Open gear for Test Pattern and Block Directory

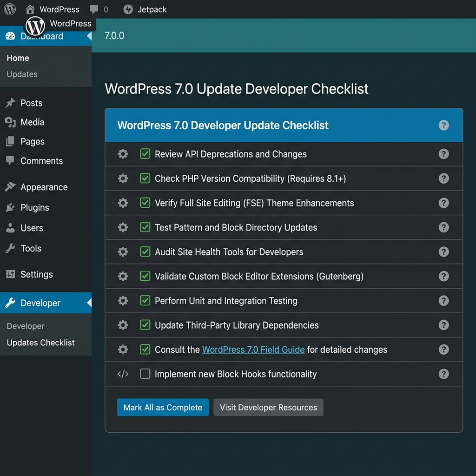[123, 227]
